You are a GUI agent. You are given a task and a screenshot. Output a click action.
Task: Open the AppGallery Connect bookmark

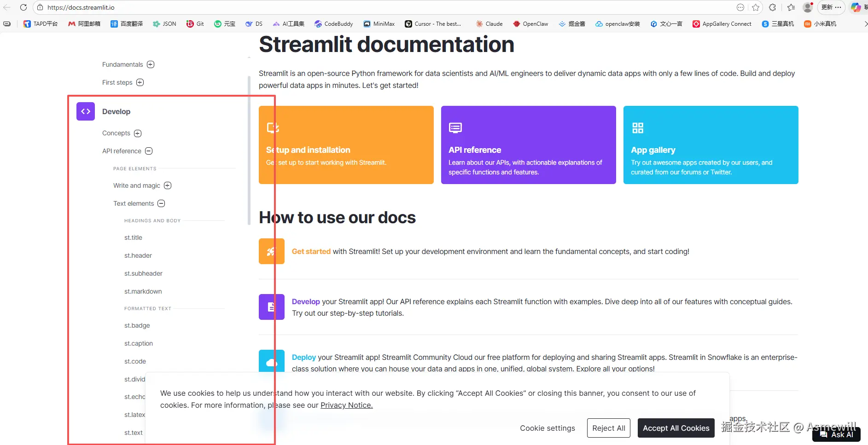[722, 24]
